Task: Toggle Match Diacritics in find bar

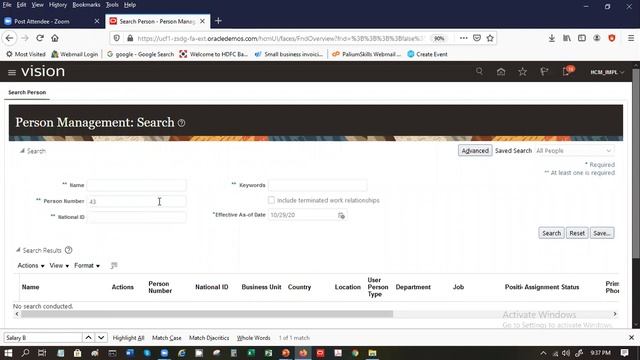Action: click(x=209, y=338)
